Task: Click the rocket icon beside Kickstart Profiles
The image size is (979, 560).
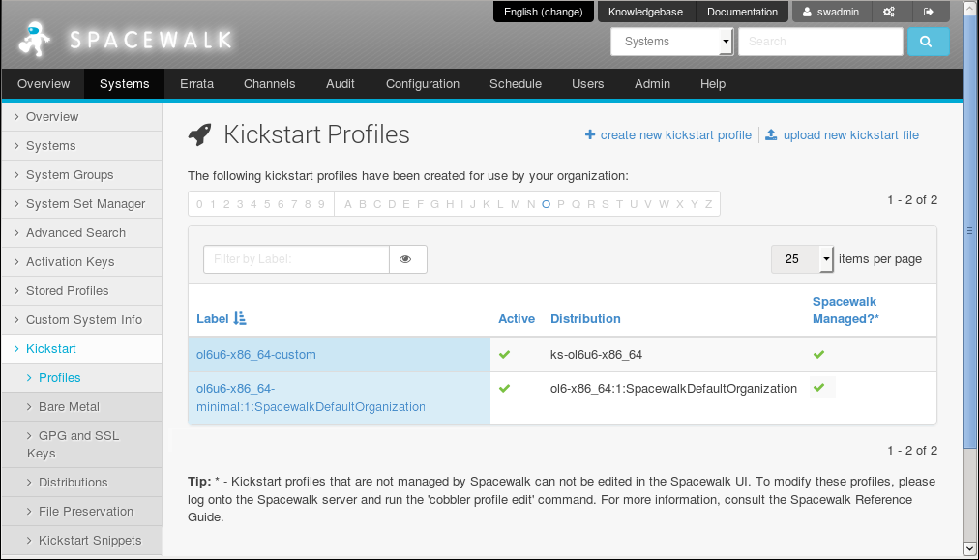Action: tap(200, 134)
